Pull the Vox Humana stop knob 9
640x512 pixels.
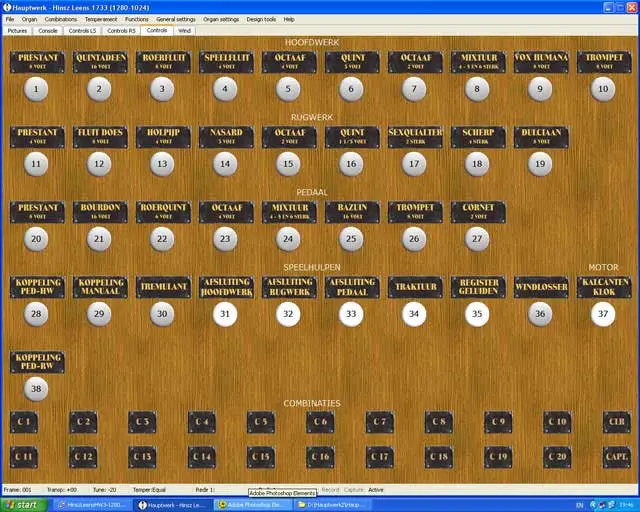tap(540, 89)
